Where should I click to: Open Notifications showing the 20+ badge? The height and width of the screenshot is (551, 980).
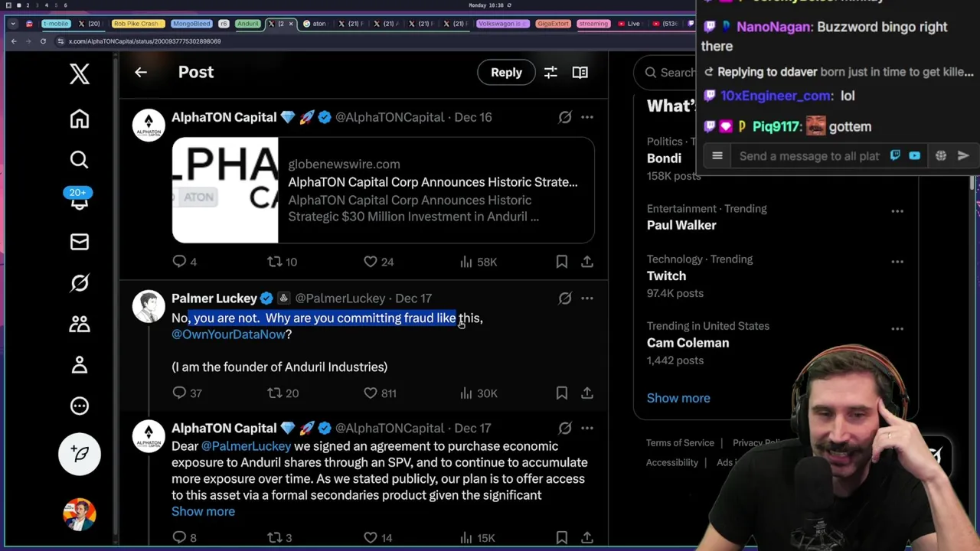[x=80, y=199]
